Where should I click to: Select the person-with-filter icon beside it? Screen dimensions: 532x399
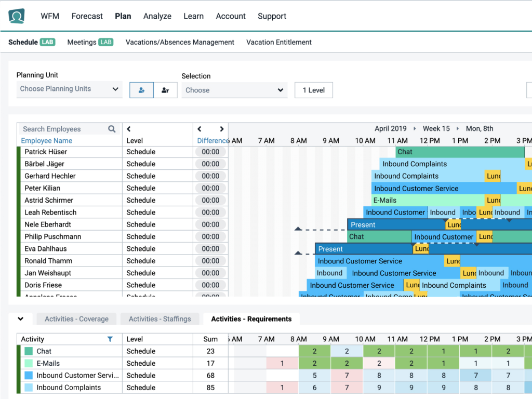pyautogui.click(x=165, y=90)
